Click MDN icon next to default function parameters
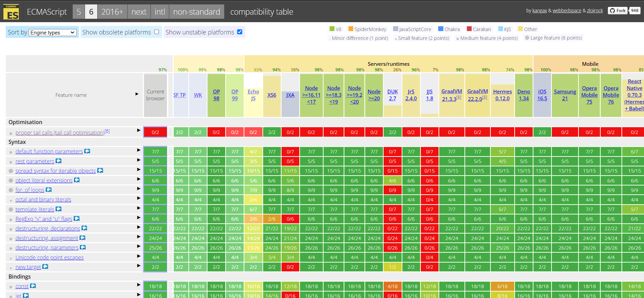 (87, 151)
